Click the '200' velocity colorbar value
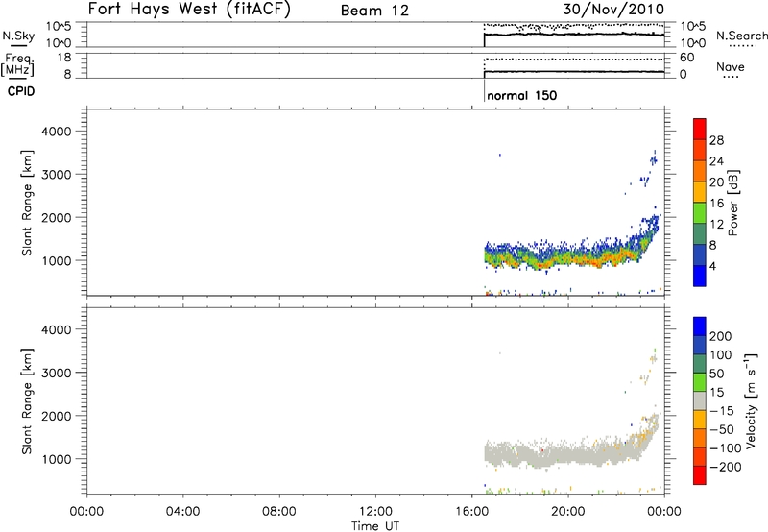Screen dimensions: 768x532 click(720, 336)
